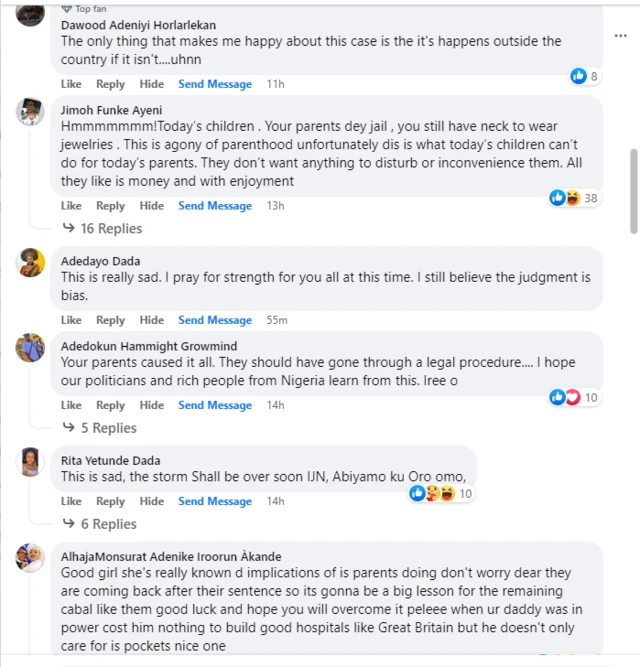
Task: Send Message to Rita Yetunde Dada
Action: tap(215, 501)
